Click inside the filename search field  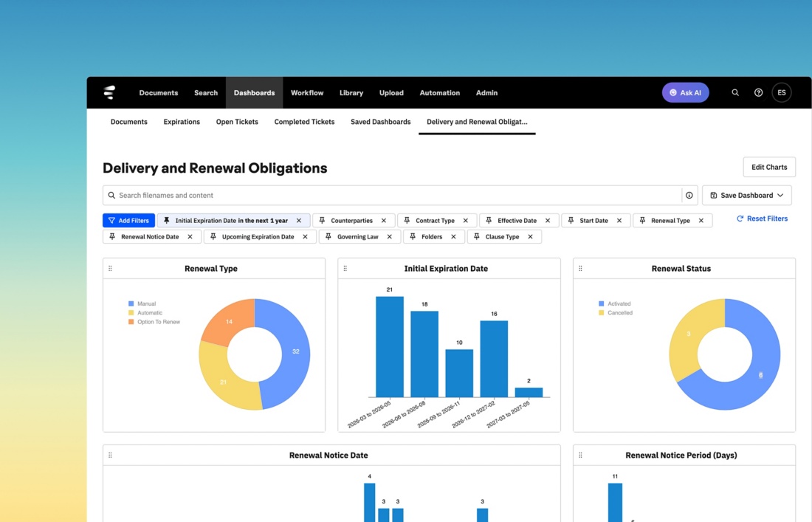(x=391, y=196)
